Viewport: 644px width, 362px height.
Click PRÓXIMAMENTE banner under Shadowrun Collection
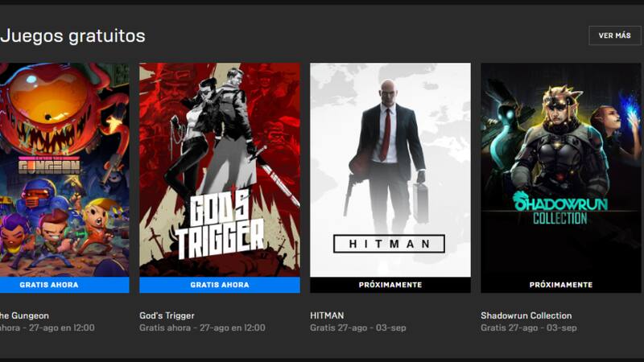point(560,285)
